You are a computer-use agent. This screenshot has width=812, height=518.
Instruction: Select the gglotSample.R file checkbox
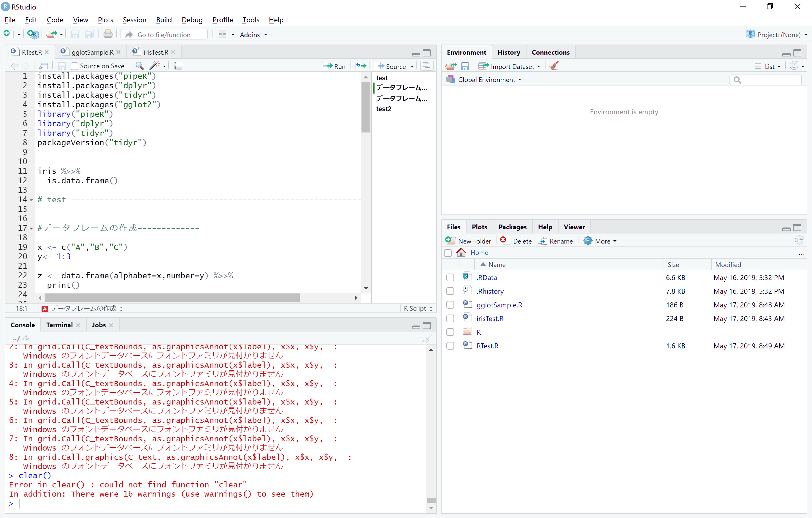click(450, 304)
